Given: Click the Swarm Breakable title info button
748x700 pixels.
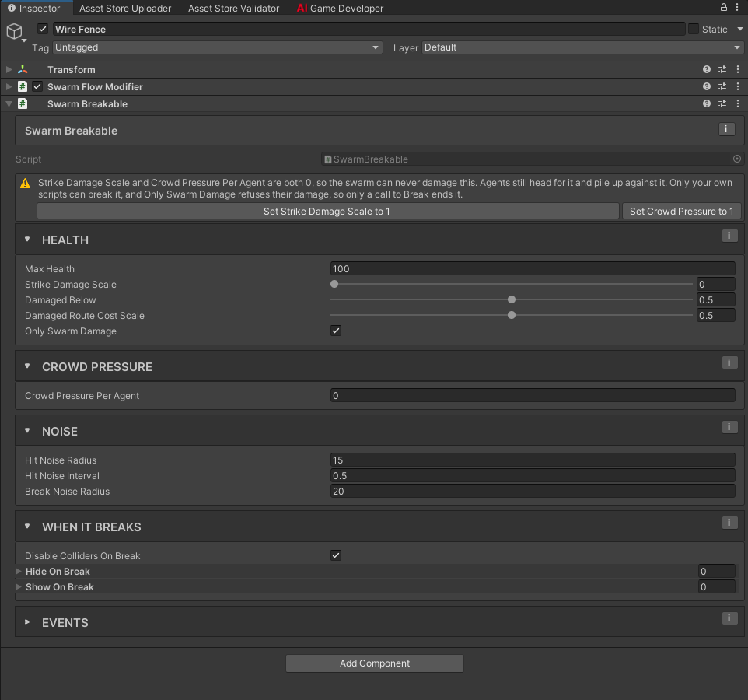Looking at the screenshot, I should tap(726, 129).
